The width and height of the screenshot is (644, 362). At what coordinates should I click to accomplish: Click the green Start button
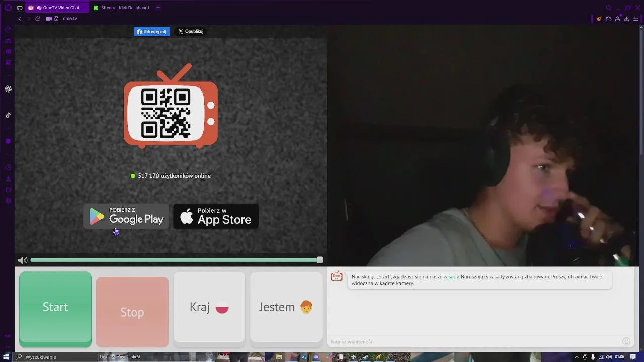(x=55, y=309)
